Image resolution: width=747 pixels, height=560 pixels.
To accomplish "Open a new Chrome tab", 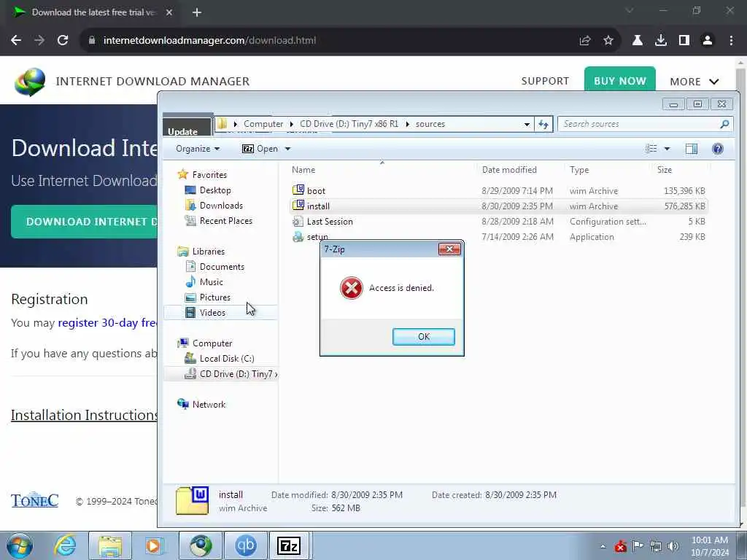I will [x=197, y=12].
